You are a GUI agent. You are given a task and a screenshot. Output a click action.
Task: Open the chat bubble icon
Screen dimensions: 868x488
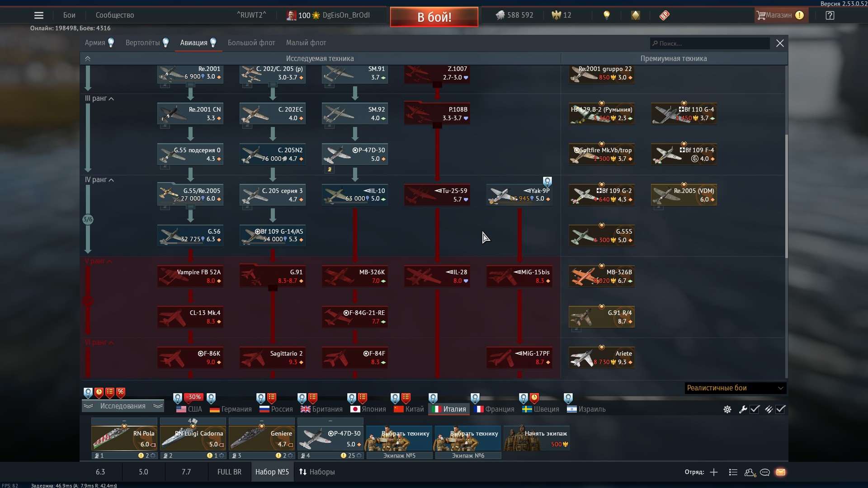point(765,472)
